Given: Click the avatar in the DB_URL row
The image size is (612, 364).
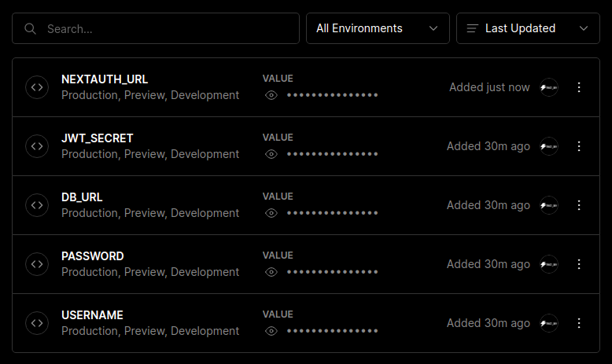Looking at the screenshot, I should [x=549, y=205].
